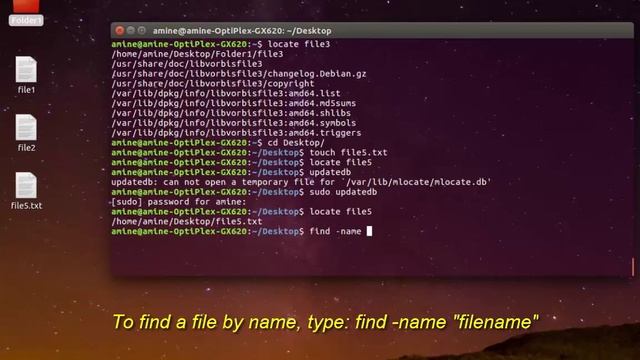
Task: Minimize the terminal window
Action: (131, 31)
